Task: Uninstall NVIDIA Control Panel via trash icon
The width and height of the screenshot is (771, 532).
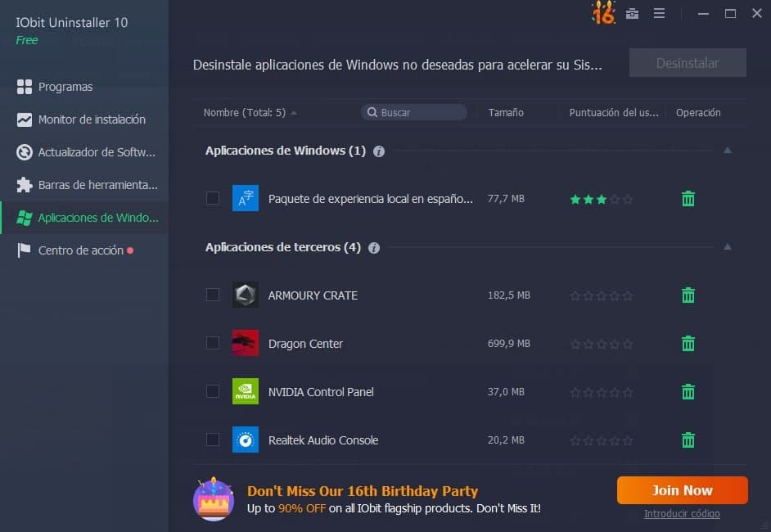Action: coord(688,391)
